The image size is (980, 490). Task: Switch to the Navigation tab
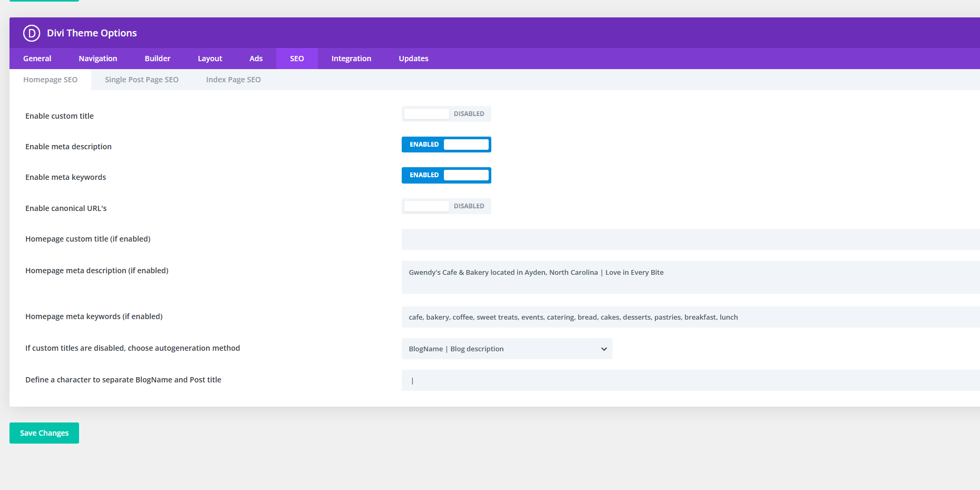coord(98,59)
